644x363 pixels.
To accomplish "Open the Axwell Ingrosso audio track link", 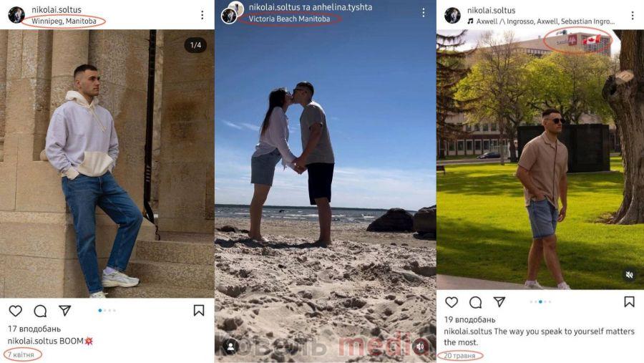I will (542, 21).
